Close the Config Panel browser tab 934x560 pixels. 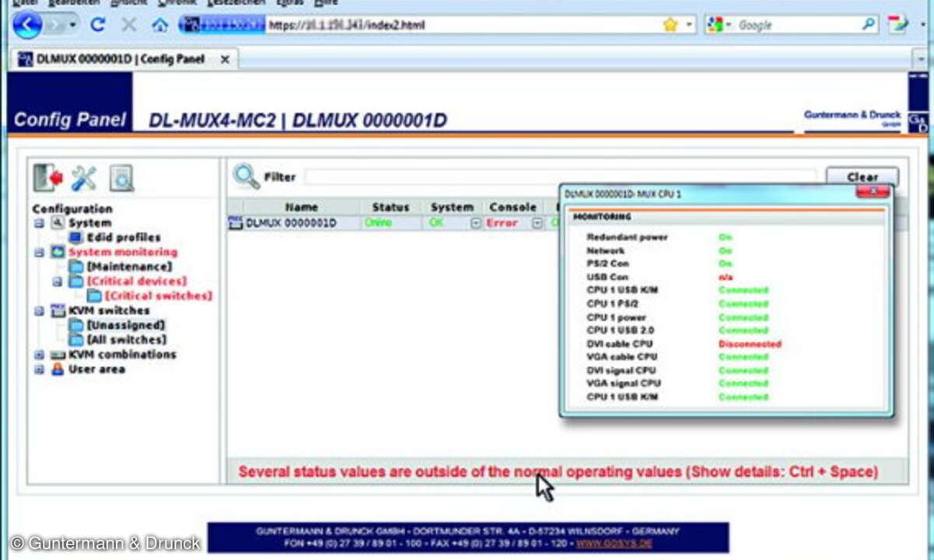226,59
